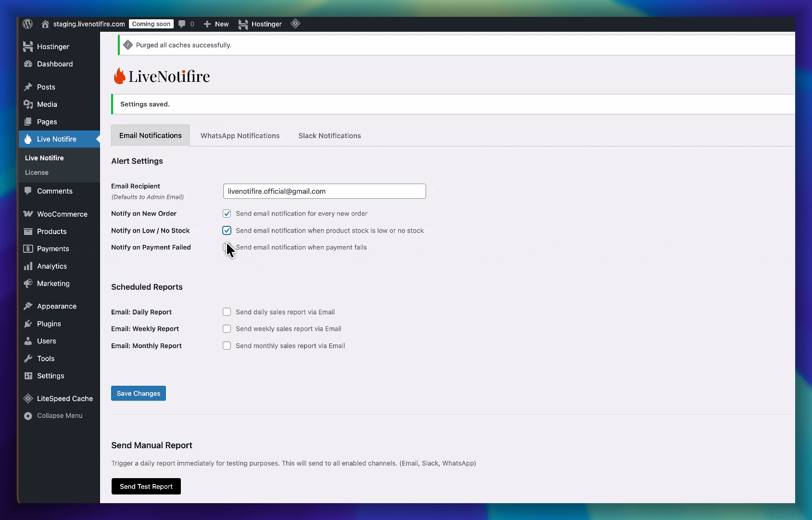Viewport: 812px width, 520px height.
Task: Click the Appearance brush icon
Action: pyautogui.click(x=29, y=306)
